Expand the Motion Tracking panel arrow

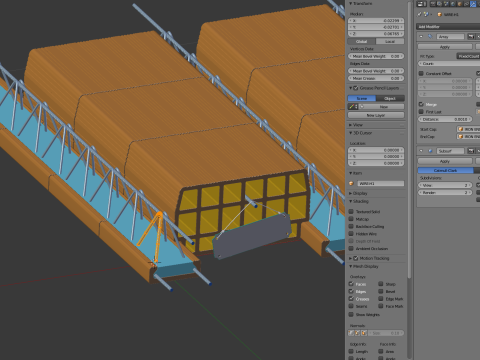351,258
